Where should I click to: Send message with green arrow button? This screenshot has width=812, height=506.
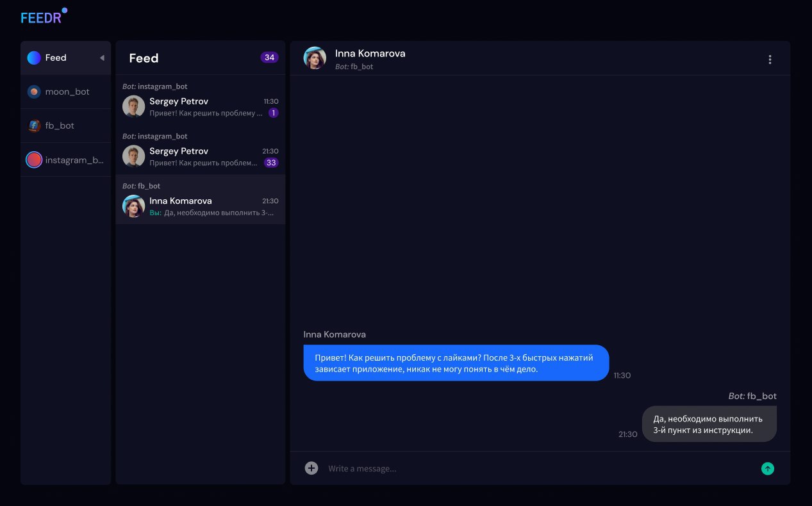(768, 468)
